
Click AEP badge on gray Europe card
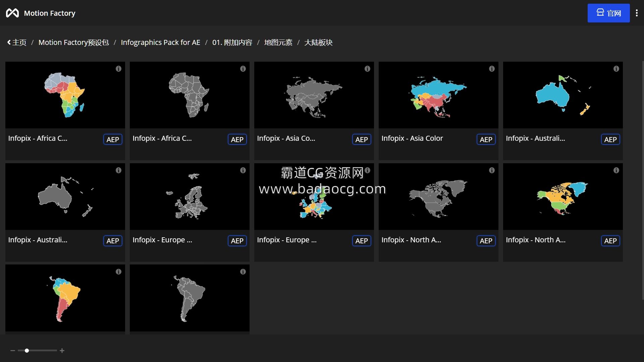click(237, 241)
